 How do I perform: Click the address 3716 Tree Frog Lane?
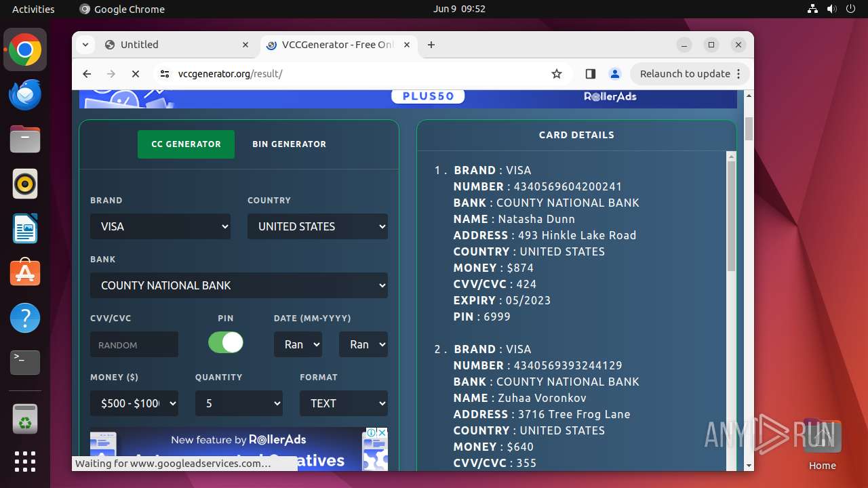(x=574, y=414)
